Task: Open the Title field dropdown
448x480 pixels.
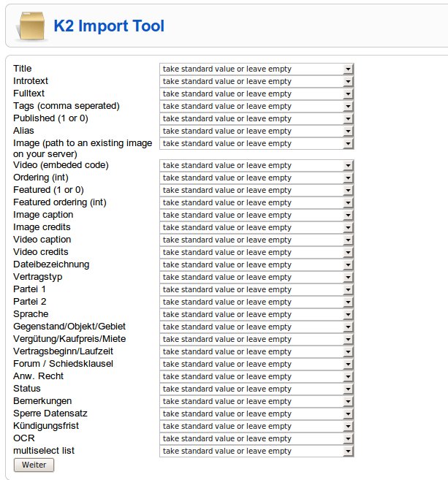Action: (257, 69)
